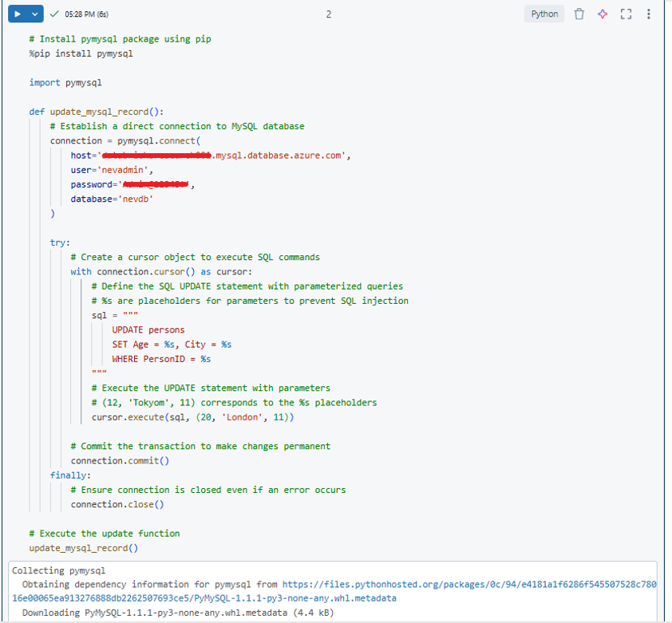The image size is (672, 623).
Task: Click cell number 2 at top center
Action: click(329, 14)
